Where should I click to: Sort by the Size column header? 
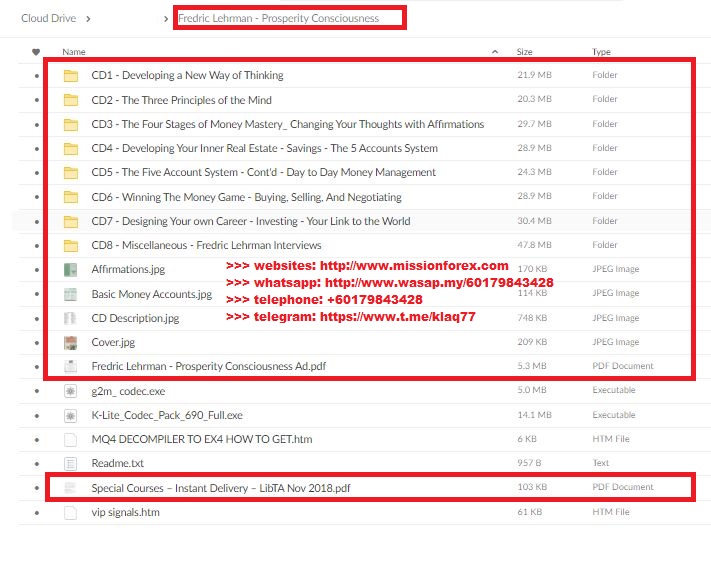525,52
